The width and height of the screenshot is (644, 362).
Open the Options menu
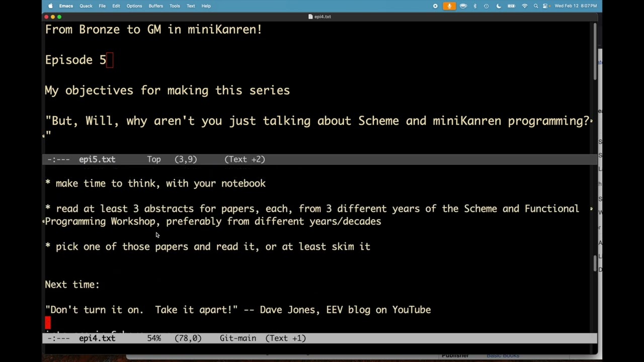coord(134,6)
